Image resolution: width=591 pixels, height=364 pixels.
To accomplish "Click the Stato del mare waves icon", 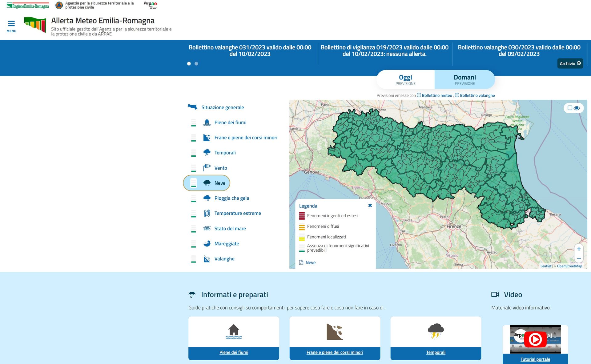I will pos(207,228).
